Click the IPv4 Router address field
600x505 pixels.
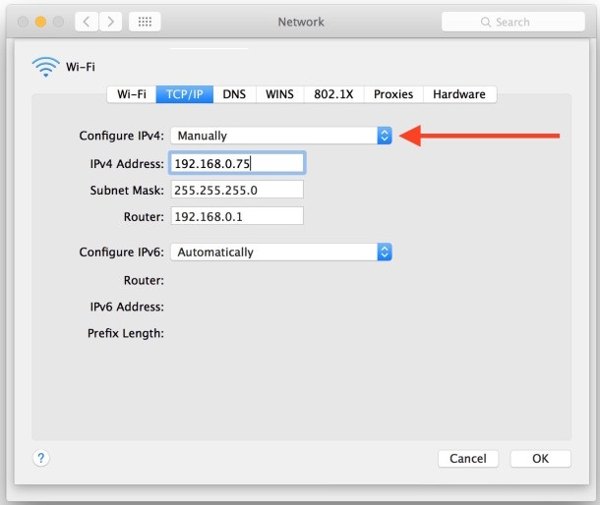click(237, 216)
